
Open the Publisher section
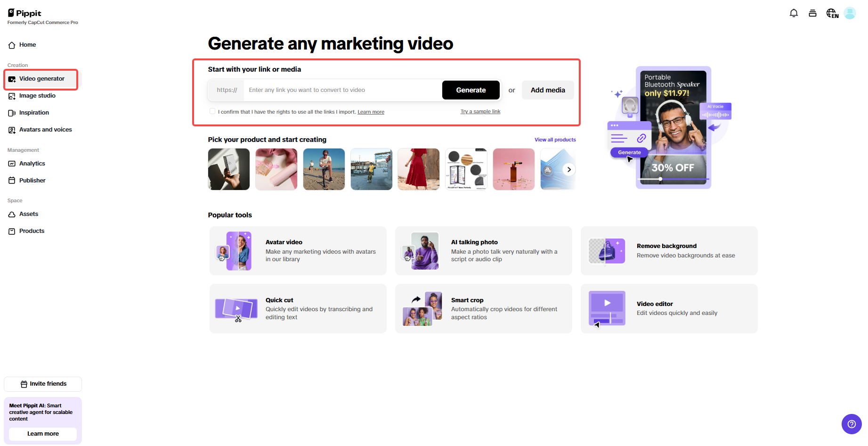coord(32,180)
